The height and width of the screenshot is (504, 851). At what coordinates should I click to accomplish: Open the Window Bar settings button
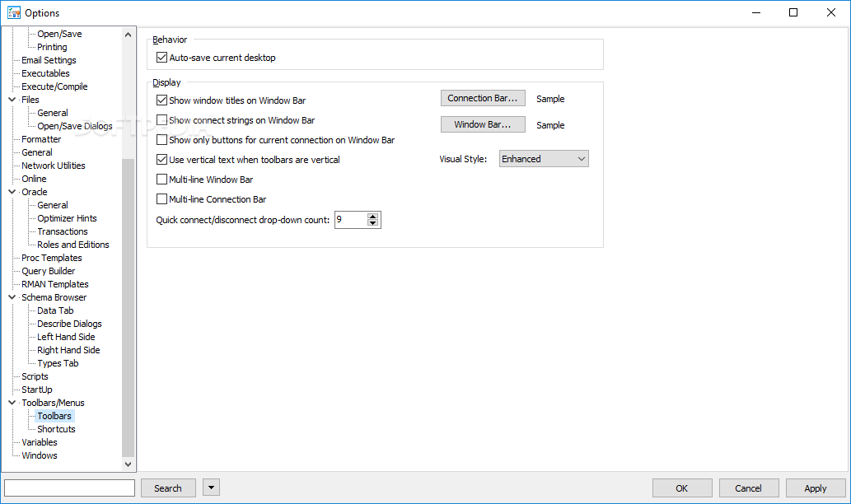(x=483, y=124)
